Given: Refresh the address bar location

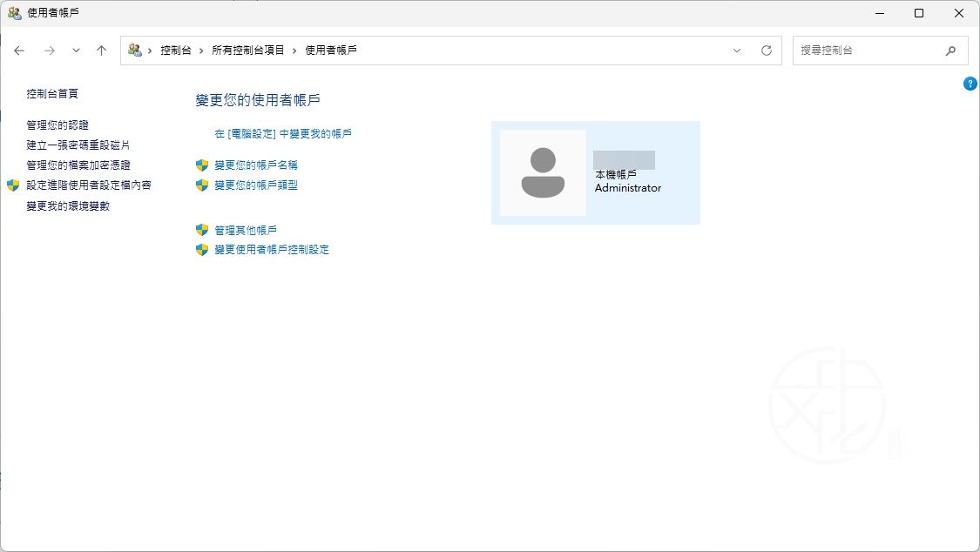Looking at the screenshot, I should [767, 50].
